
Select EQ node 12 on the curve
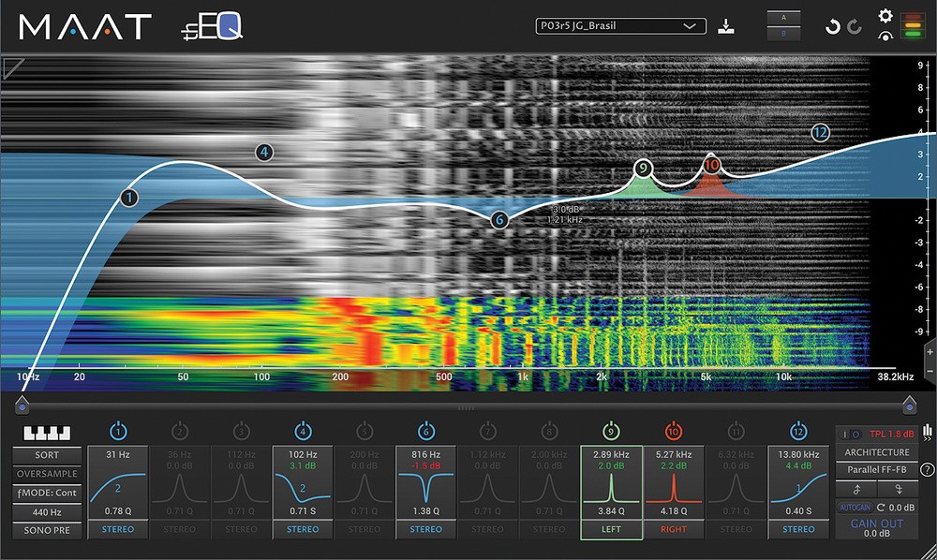tap(820, 133)
